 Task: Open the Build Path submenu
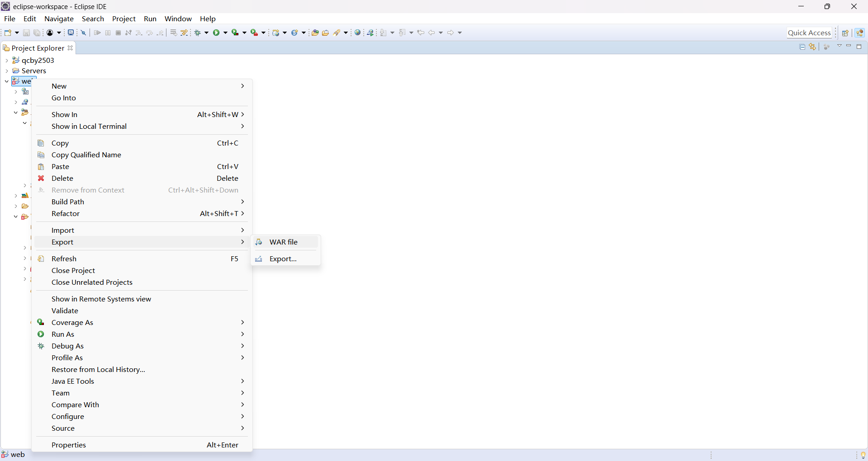click(142, 202)
